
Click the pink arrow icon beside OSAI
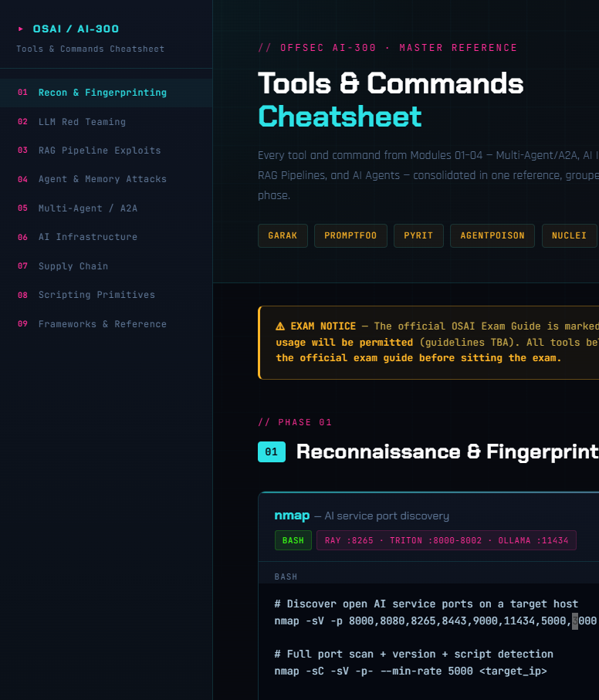tap(21, 29)
